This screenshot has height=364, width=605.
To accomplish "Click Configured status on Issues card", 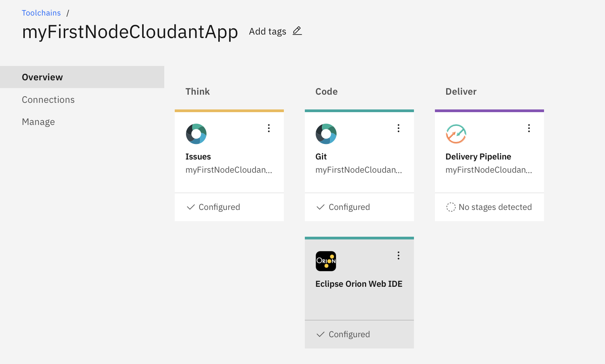I will 219,207.
